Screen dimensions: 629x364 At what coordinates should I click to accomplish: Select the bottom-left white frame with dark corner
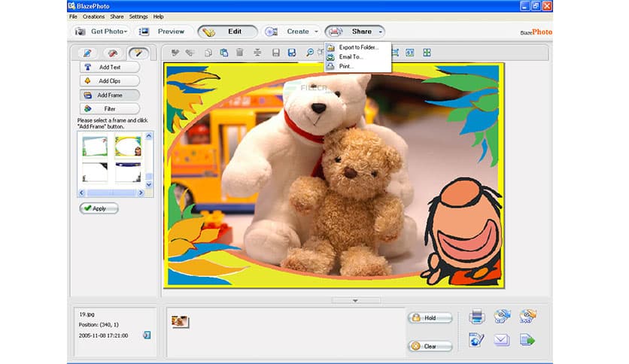point(95,172)
